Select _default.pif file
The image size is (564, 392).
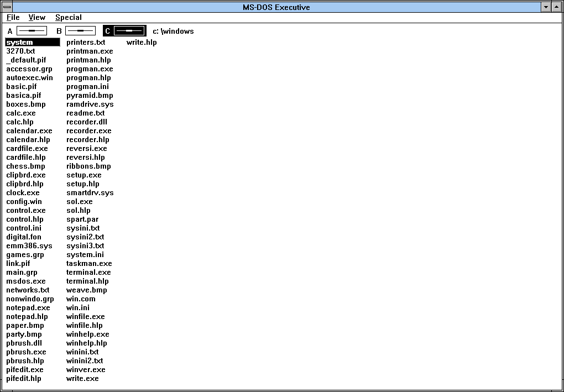click(26, 60)
